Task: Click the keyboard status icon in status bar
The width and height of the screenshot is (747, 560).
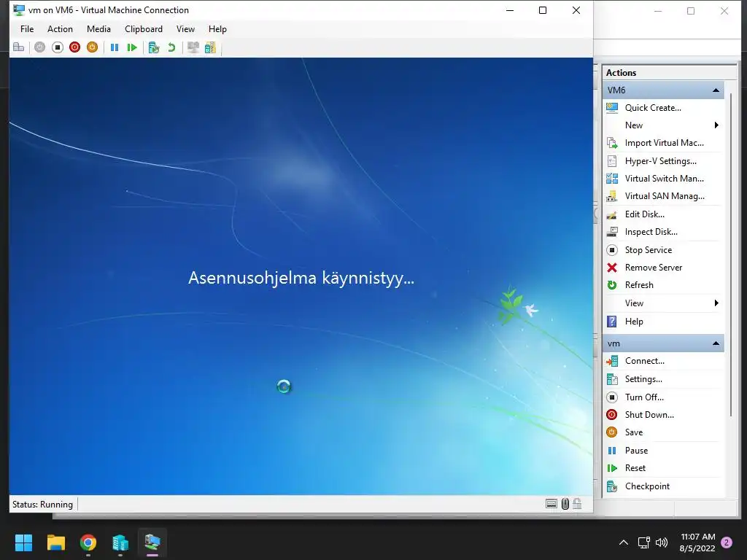Action: point(551,504)
